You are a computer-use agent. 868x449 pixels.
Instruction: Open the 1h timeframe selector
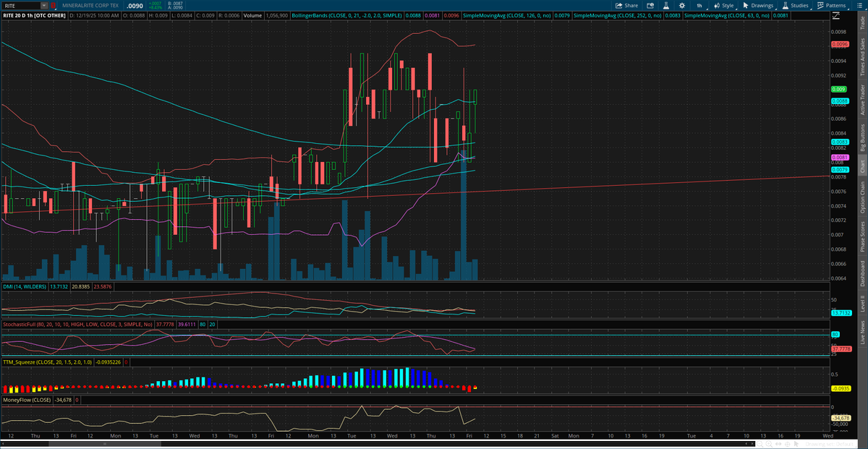699,5
